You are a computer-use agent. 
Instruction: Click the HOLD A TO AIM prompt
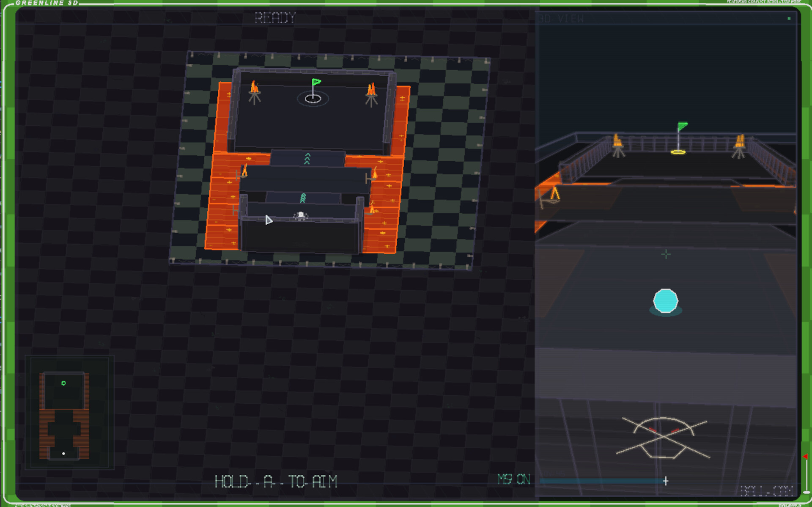(276, 482)
